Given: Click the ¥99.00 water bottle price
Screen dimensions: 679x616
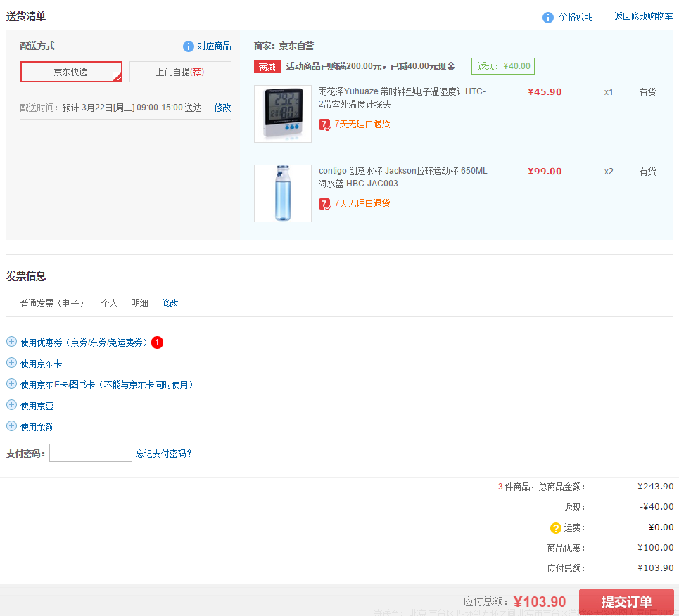Looking at the screenshot, I should point(545,172).
